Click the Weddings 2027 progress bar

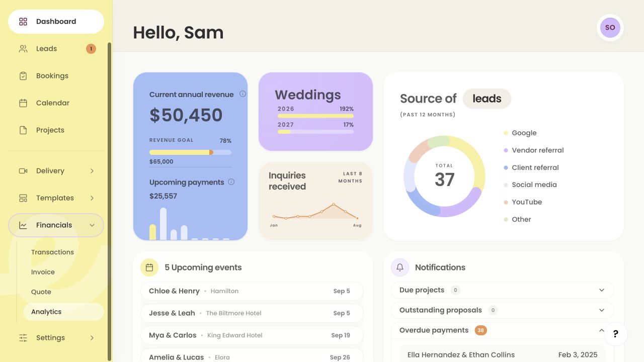click(x=315, y=132)
